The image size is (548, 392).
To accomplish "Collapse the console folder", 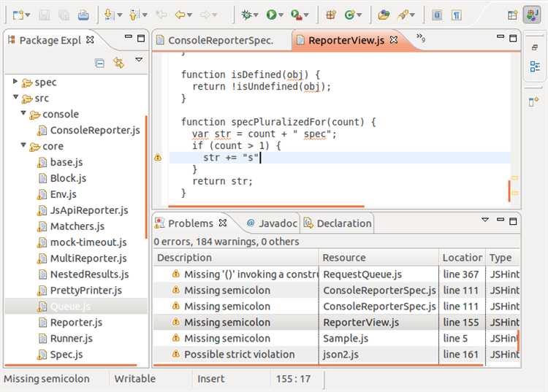I will tap(23, 112).
